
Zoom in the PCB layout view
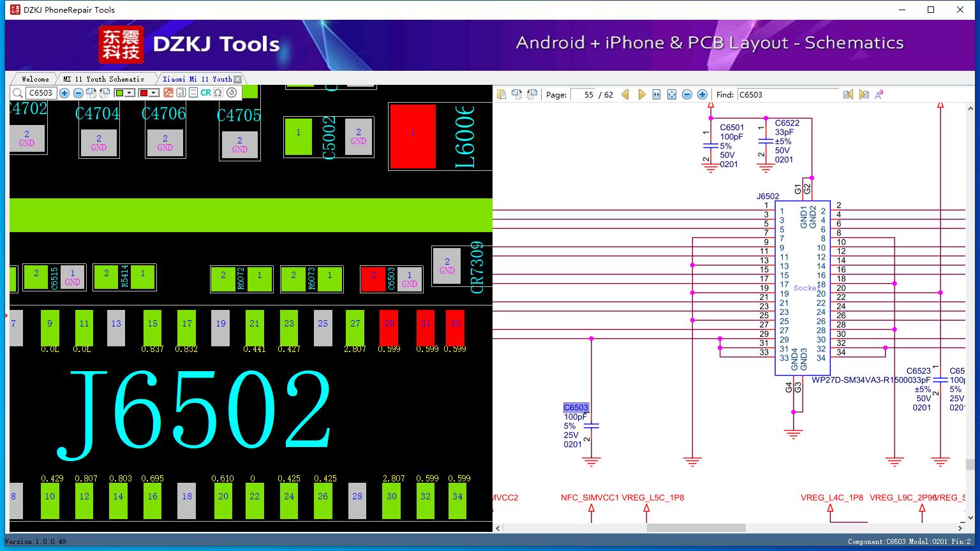(x=64, y=93)
